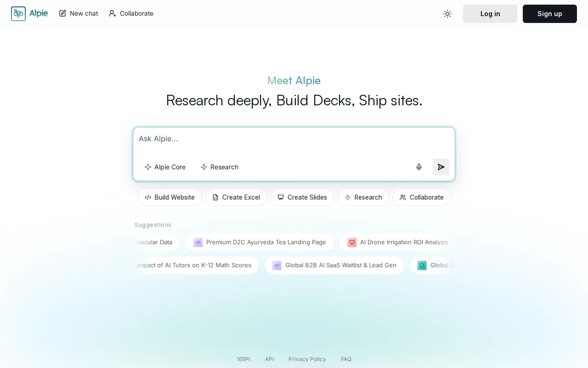Choose AI Drone Irrigation ROI Analysis suggestion
The height and width of the screenshot is (368, 588).
point(397,242)
